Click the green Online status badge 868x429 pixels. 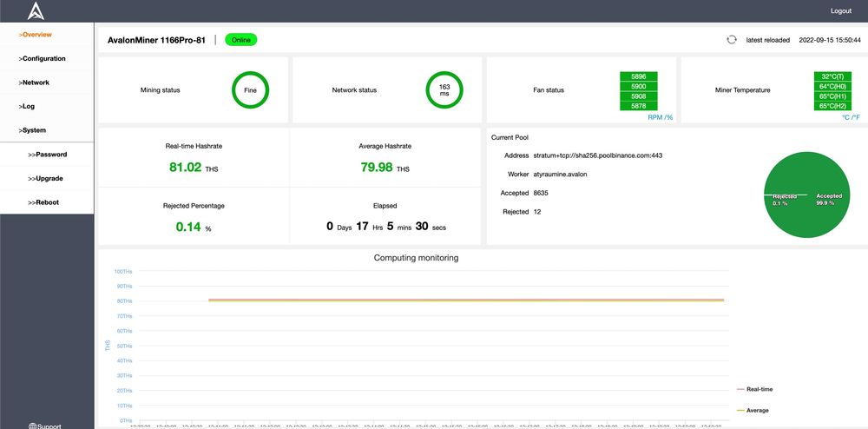click(240, 40)
